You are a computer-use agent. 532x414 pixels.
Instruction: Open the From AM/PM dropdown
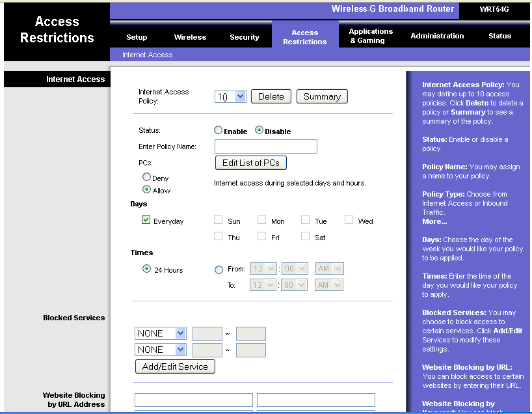pos(330,269)
